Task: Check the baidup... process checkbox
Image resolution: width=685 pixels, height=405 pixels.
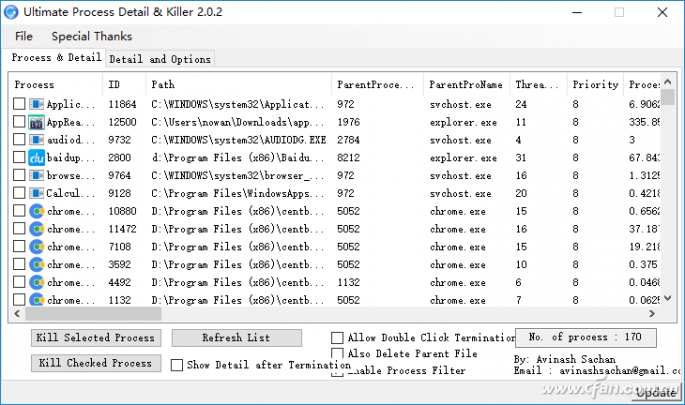Action: tap(19, 158)
